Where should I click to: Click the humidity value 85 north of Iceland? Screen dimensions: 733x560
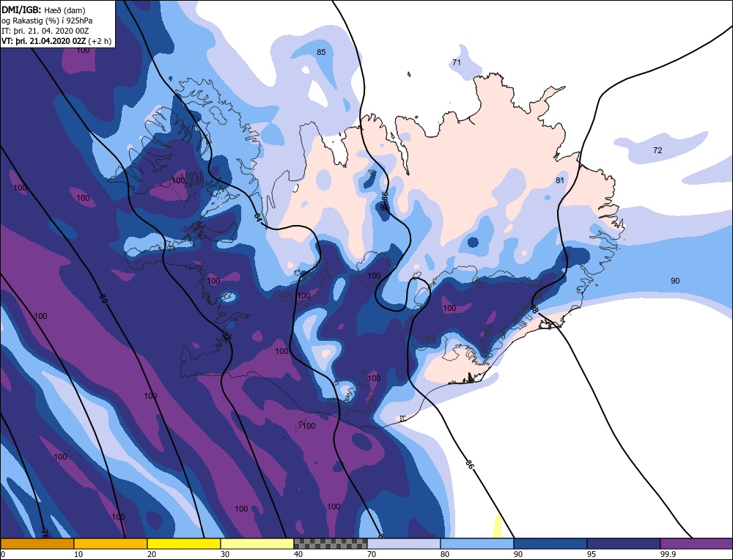[x=321, y=52]
